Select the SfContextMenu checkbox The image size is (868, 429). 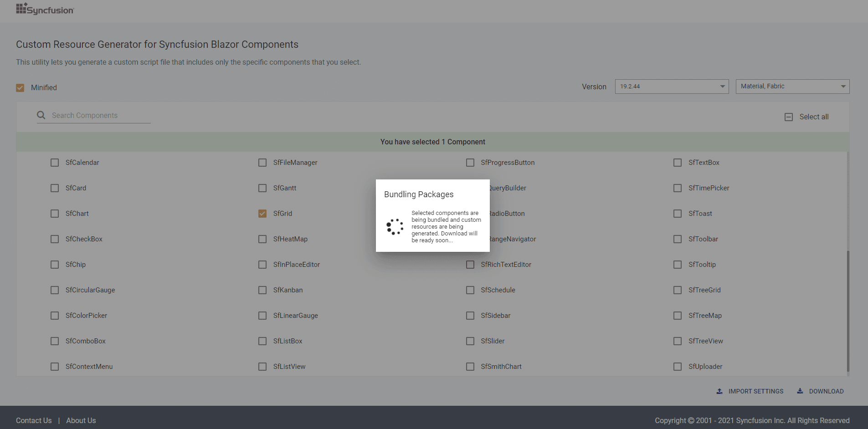pos(55,367)
